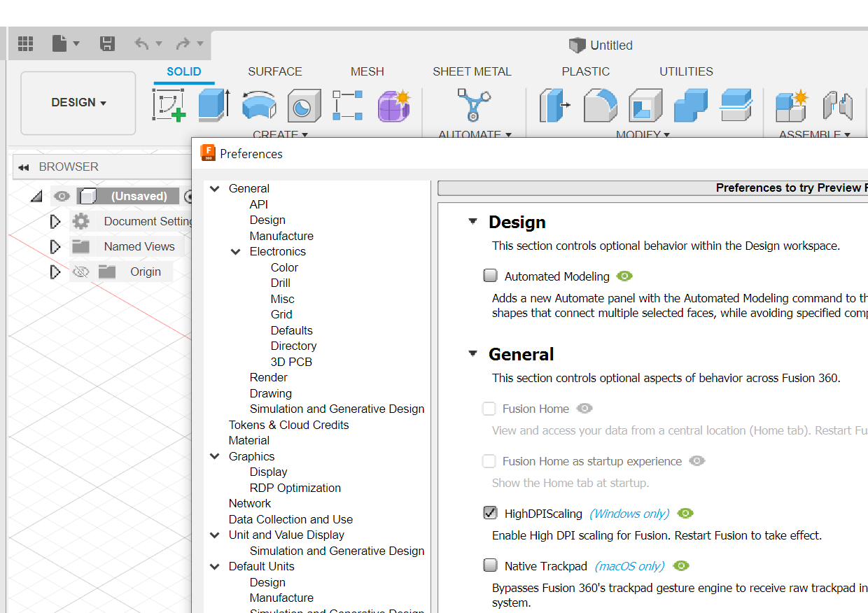This screenshot has width=868, height=613.
Task: Switch to the UTILITIES tab
Action: 686,71
